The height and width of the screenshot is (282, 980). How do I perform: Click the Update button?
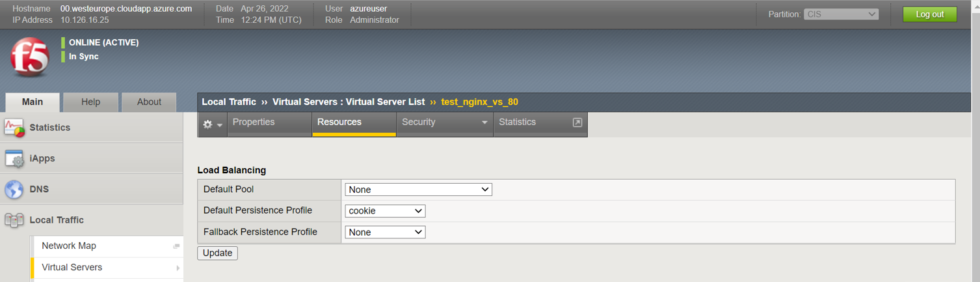(217, 253)
